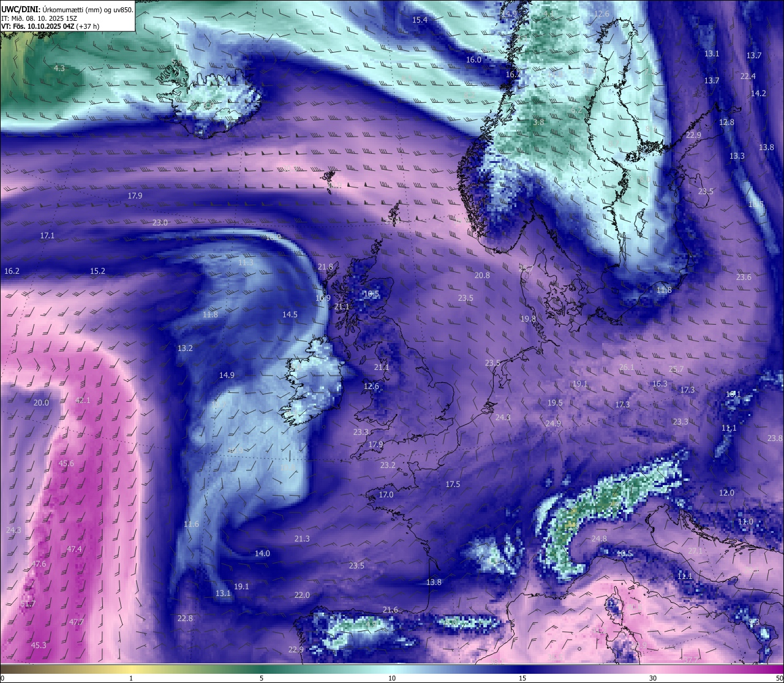Click the 16.3 value label
Screen dimensions: 784x683
(x=660, y=383)
